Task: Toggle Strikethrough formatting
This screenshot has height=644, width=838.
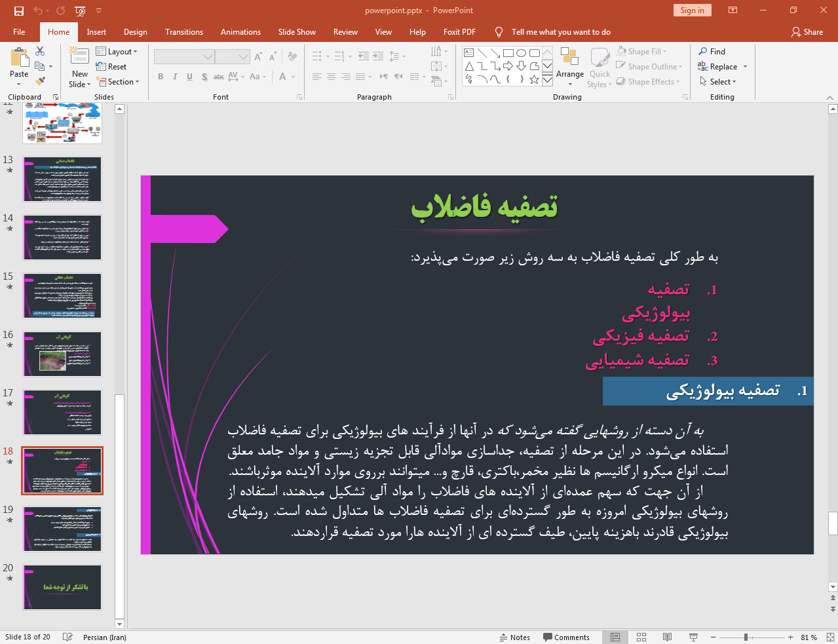Action: tap(219, 77)
